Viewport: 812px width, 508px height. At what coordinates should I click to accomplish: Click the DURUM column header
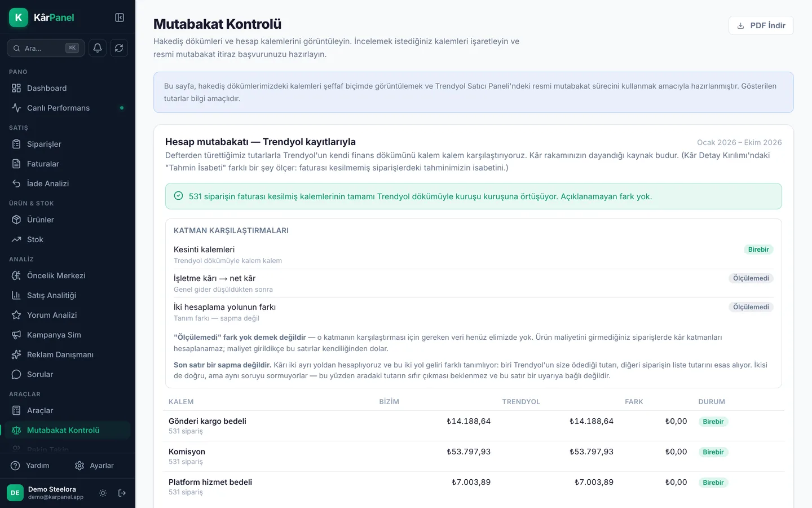712,402
